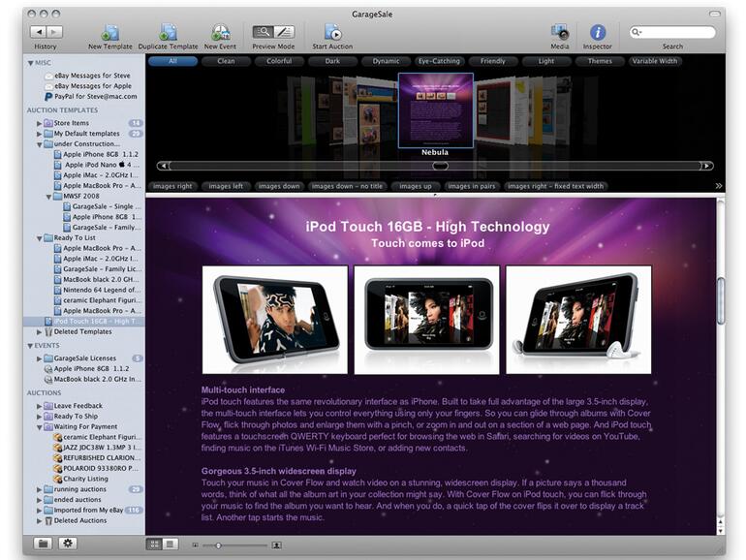Screen dimensions: 746x560
Task: Switch to preview mode magnifier view
Action: 263,32
